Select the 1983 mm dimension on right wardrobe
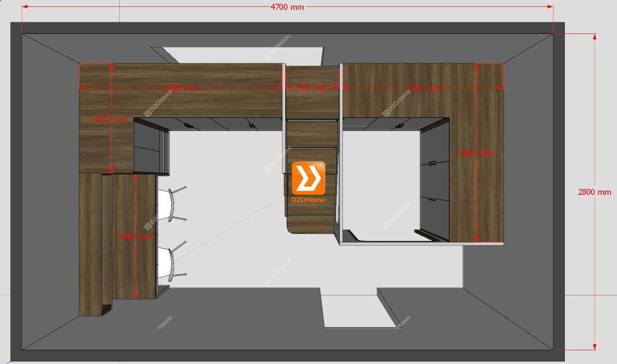 pos(476,153)
